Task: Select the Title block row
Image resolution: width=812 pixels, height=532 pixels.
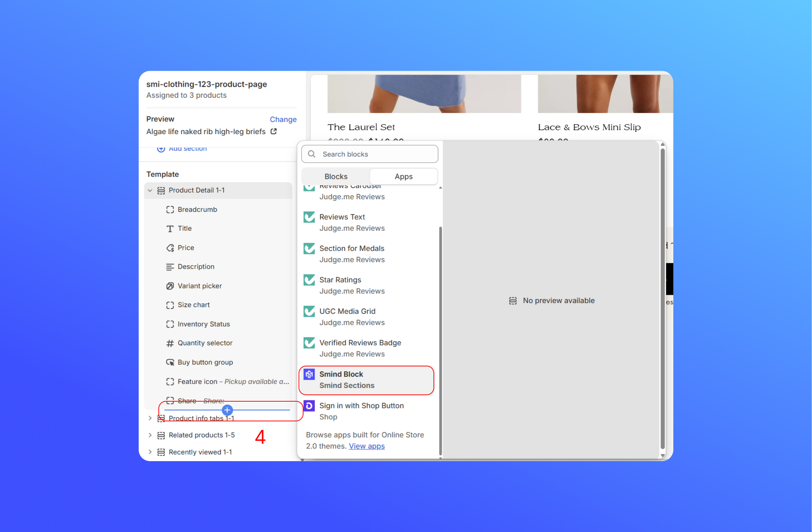Action: 218,229
